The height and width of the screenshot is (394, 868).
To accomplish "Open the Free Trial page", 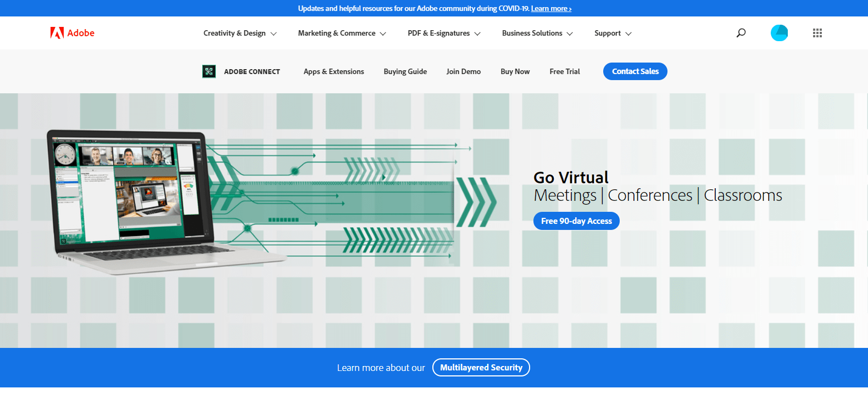I will pos(565,71).
